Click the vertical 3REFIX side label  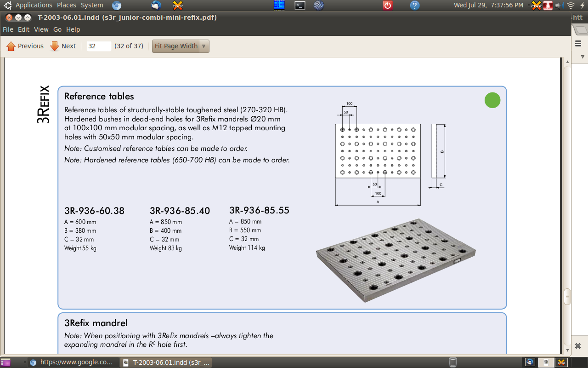43,104
